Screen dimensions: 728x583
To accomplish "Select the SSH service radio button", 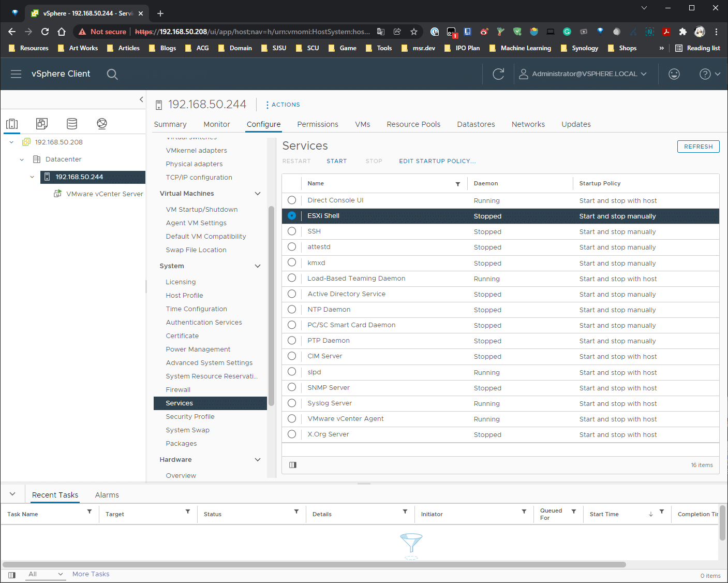I will (292, 231).
